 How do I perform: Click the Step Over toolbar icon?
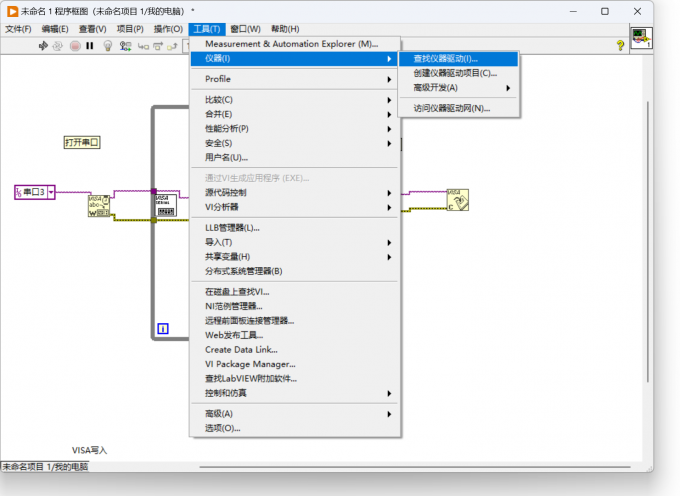(x=158, y=46)
